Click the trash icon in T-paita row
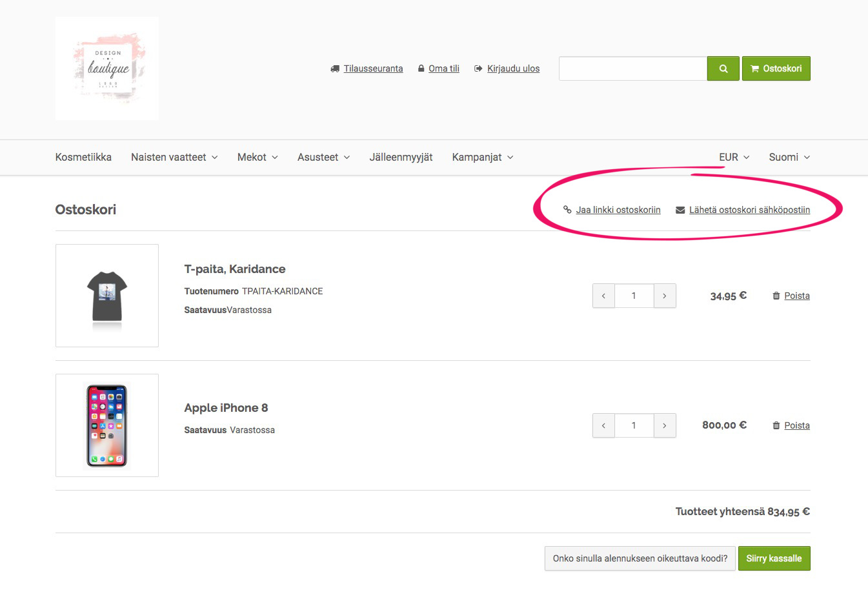Viewport: 868px width, 610px height. click(776, 296)
